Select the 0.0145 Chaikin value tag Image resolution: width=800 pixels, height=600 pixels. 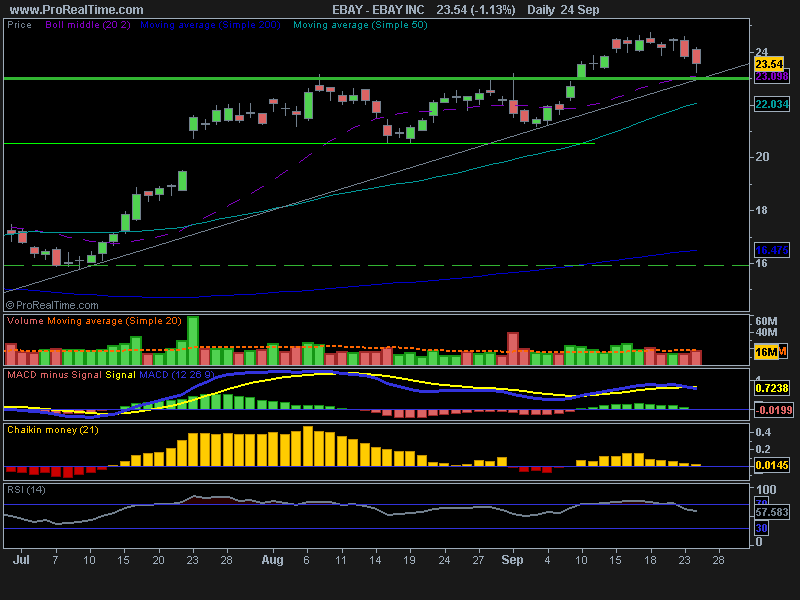pyautogui.click(x=772, y=465)
